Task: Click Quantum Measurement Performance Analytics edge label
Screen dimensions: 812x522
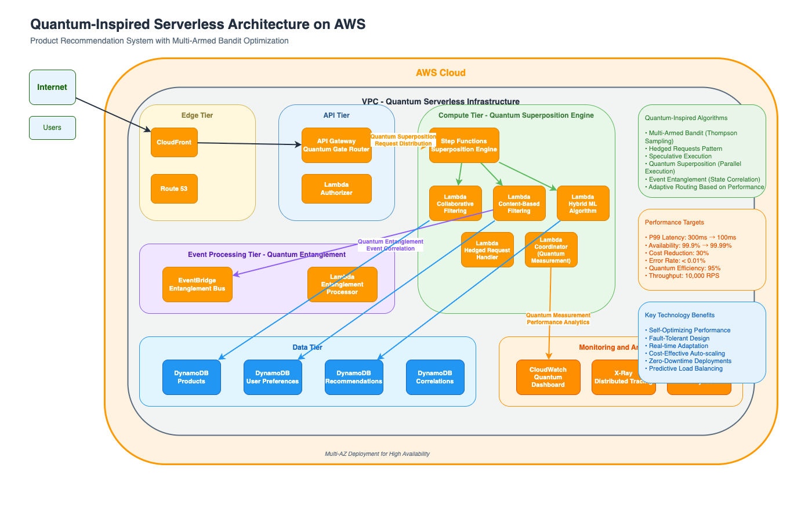Action: coord(558,318)
